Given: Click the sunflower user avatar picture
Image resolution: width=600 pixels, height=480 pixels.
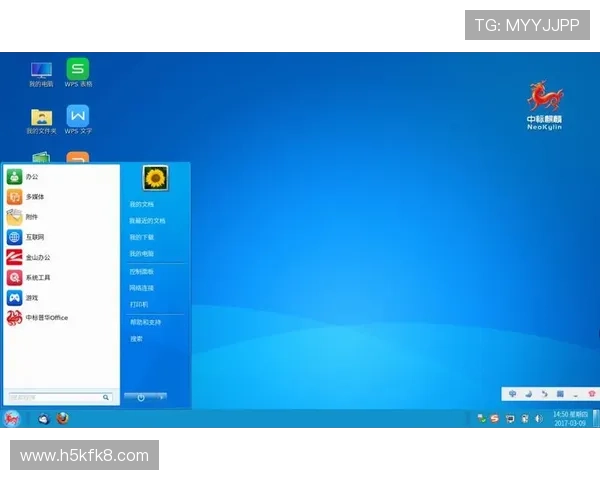Looking at the screenshot, I should coord(155,178).
